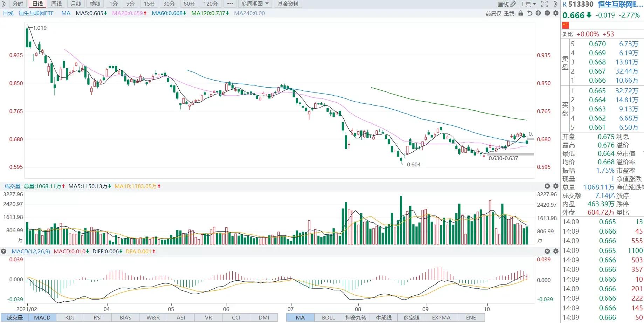
Task: Zoom out with the minus circle icon
Action: [x=547, y=13]
